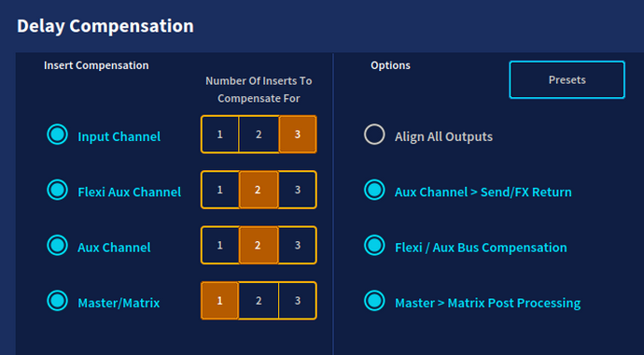Disable Aux Channel > Send/FX Return option
Viewport: 644px width, 355px height.
click(374, 190)
